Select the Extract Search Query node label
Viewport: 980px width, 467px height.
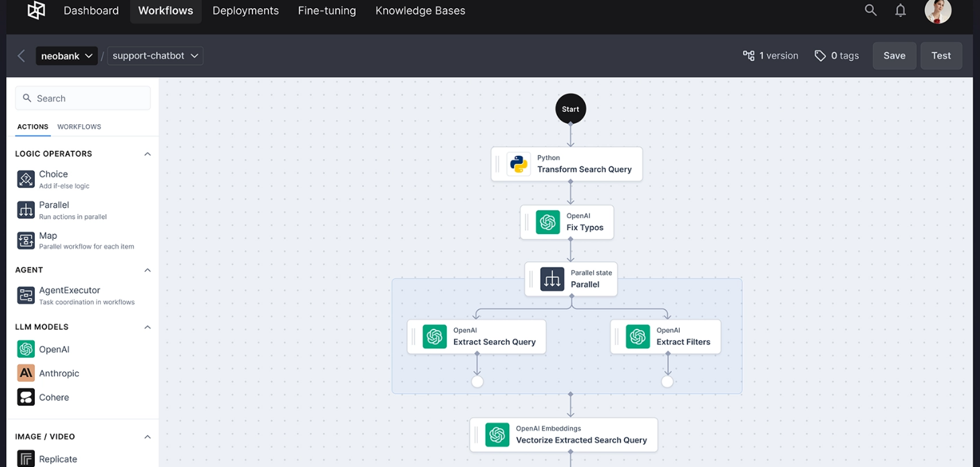pyautogui.click(x=494, y=342)
